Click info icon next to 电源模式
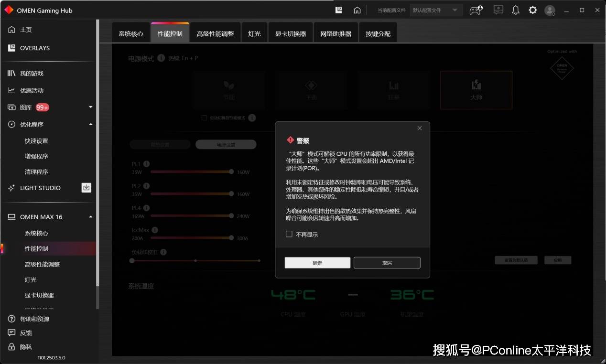The image size is (606, 364). pos(161,58)
